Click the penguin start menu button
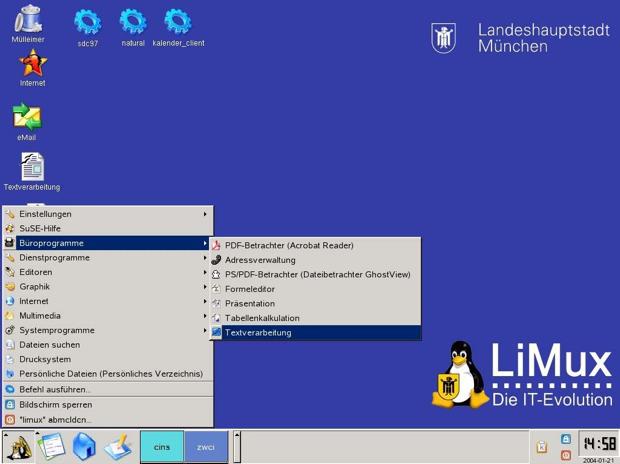 (x=19, y=447)
